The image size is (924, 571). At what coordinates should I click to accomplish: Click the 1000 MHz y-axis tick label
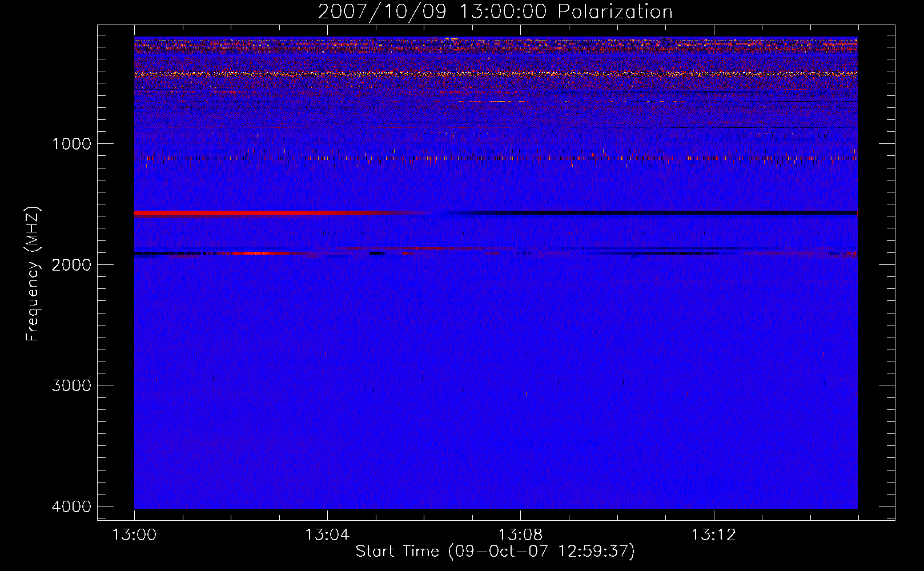tap(71, 144)
